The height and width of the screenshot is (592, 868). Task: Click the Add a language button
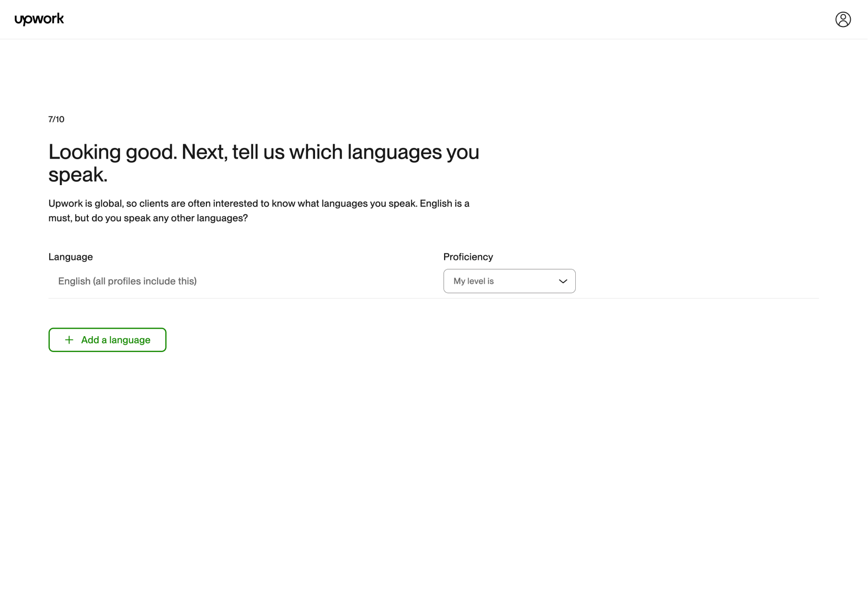(107, 340)
